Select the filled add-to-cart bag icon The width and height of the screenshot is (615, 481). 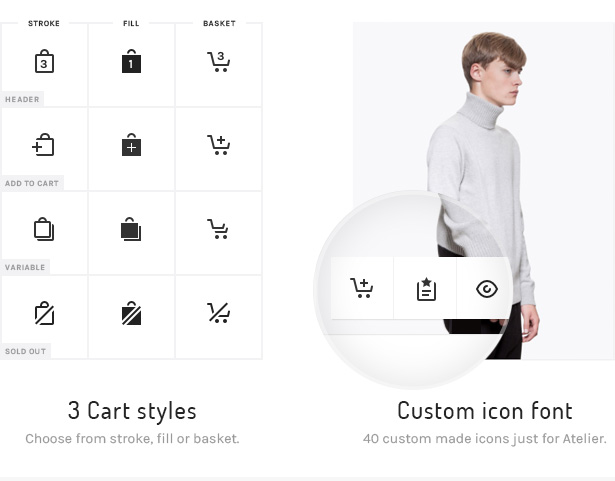click(131, 147)
